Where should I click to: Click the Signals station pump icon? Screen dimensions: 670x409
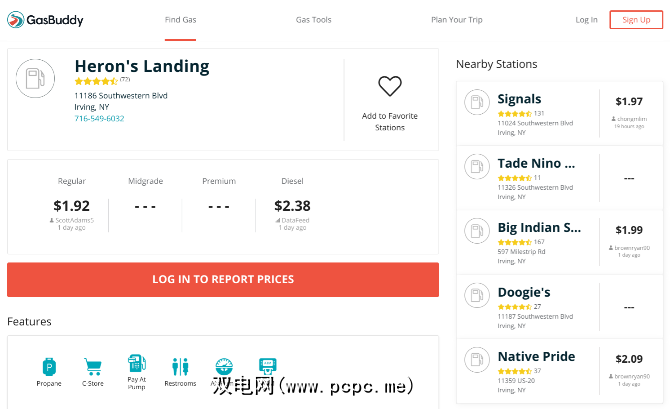pos(477,104)
